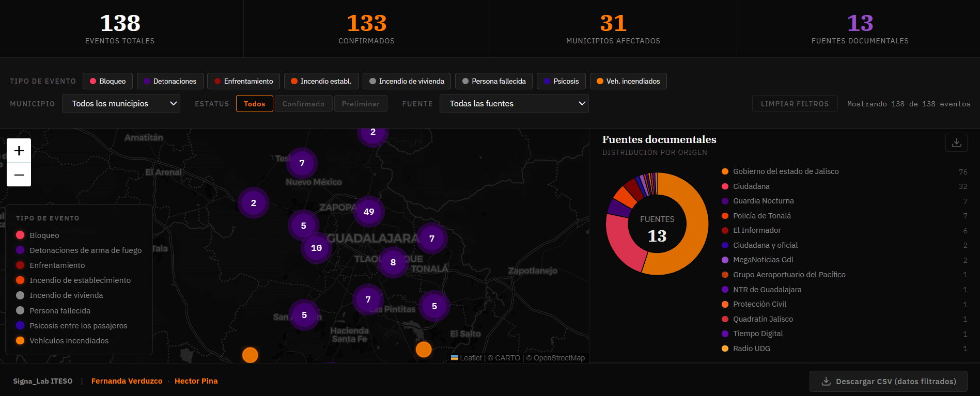Toggle the Bloqueo event type filter
This screenshot has height=396, width=980.
coord(108,81)
